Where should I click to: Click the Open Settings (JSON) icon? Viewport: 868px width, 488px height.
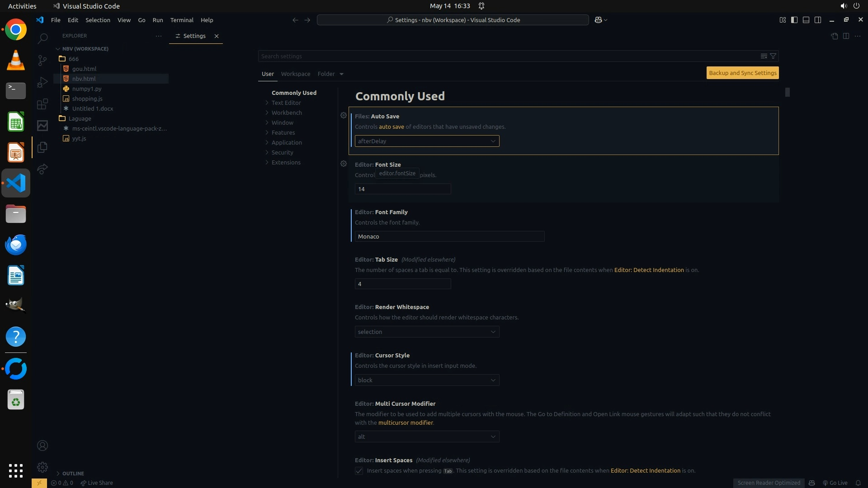834,36
